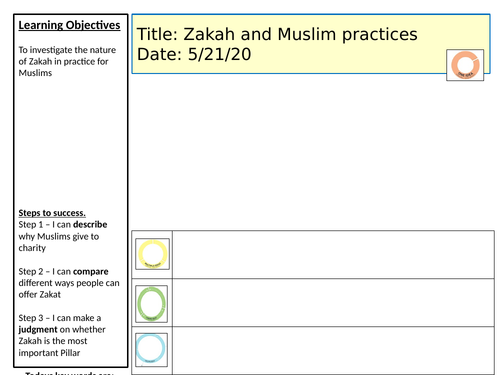Click the empty cell beside the green ring
The width and height of the screenshot is (500, 375).
333,303
